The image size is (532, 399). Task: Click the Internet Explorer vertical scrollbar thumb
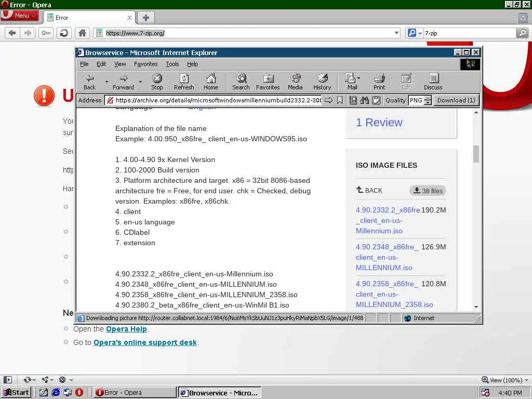point(476,154)
